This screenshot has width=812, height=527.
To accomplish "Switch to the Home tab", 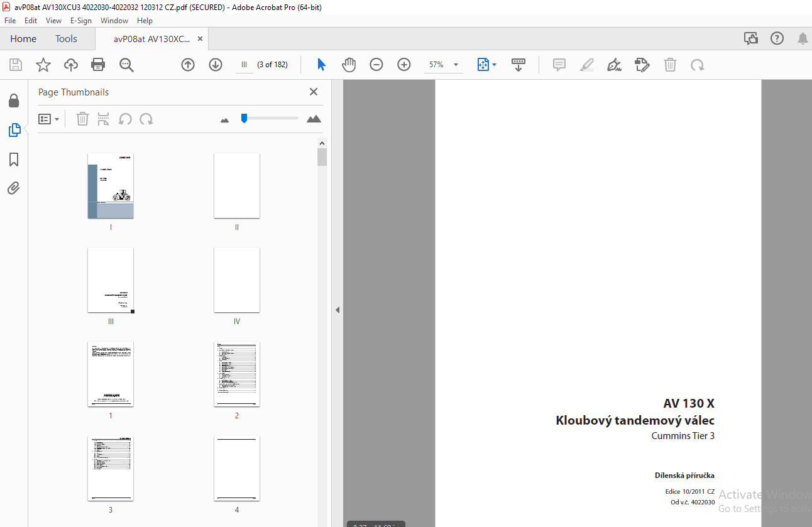I will pyautogui.click(x=23, y=39).
